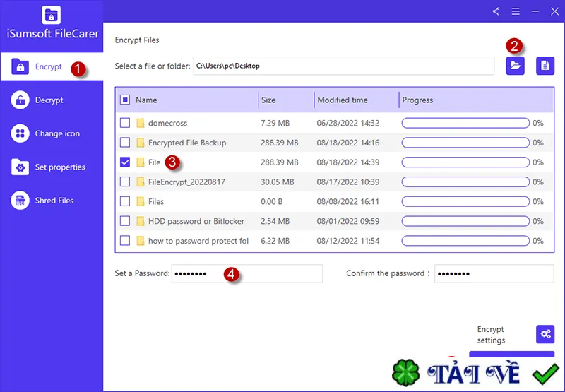The image size is (565, 392).
Task: Click the share icon in title bar
Action: [x=496, y=11]
